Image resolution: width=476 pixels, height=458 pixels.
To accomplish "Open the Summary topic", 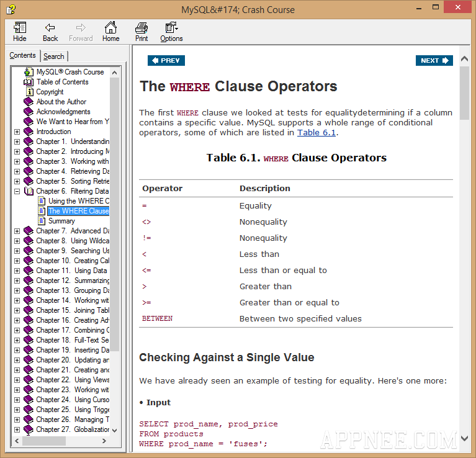I will coord(61,221).
